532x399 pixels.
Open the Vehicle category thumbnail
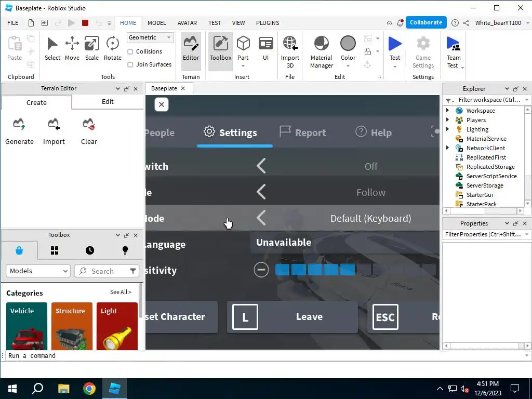coord(26,326)
